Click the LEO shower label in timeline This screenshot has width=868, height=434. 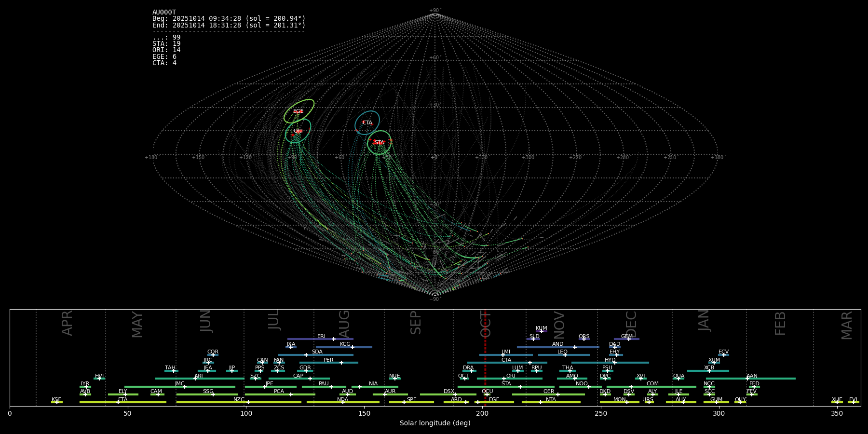563,352
